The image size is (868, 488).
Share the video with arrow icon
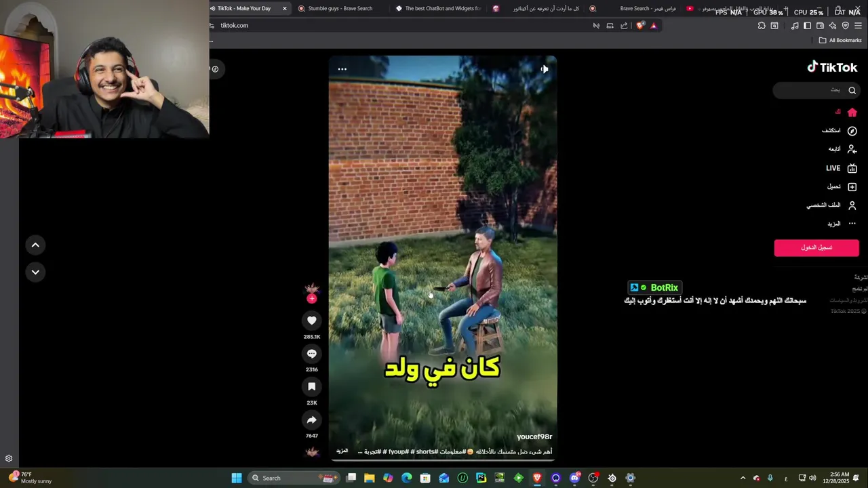[312, 420]
